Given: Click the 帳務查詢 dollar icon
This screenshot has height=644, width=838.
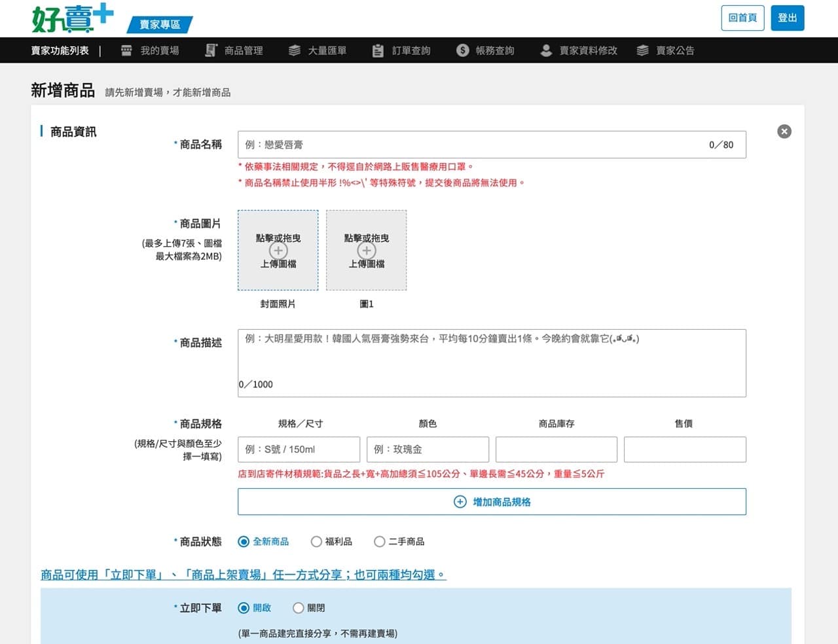Looking at the screenshot, I should (463, 50).
